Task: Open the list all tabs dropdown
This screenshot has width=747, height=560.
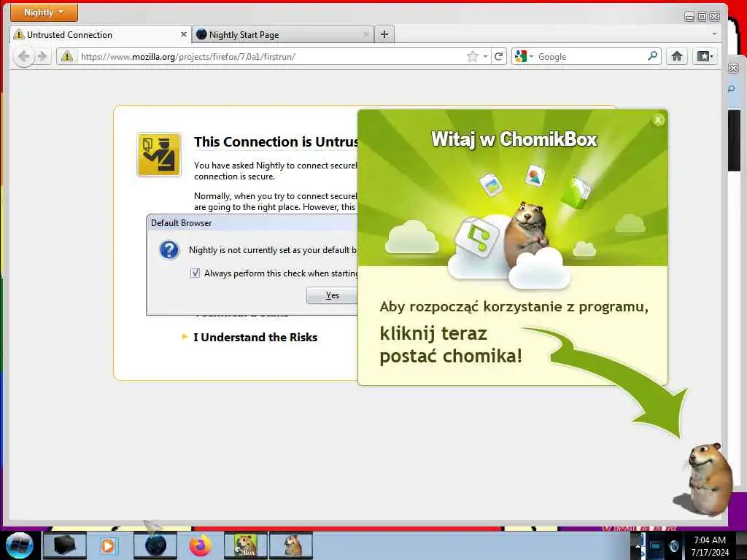Action: coord(714,34)
